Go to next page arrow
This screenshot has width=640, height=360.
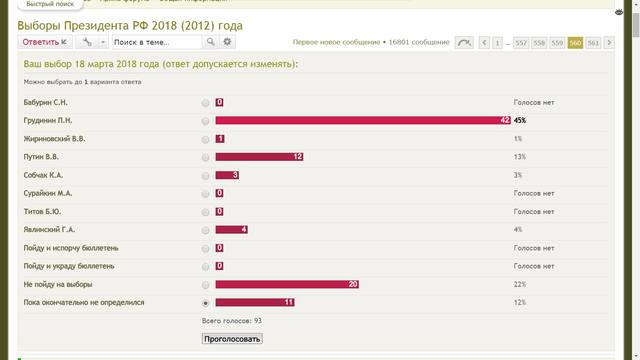tap(609, 42)
